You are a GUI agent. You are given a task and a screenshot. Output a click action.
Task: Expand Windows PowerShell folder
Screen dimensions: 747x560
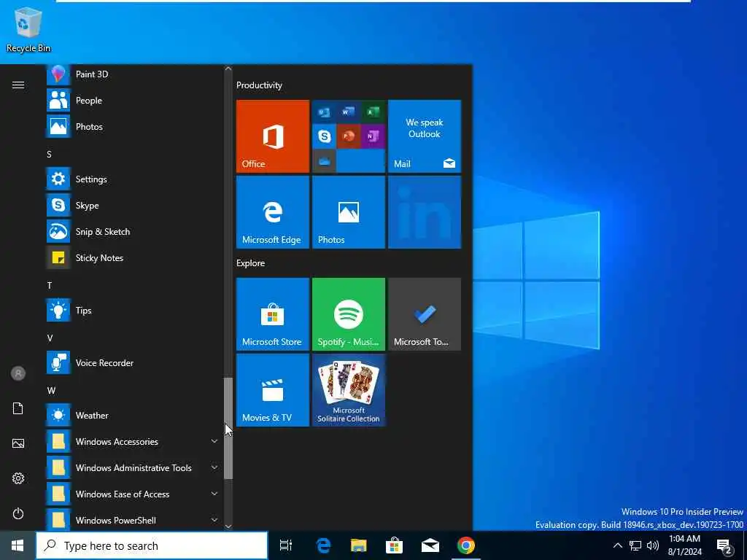tap(133, 520)
